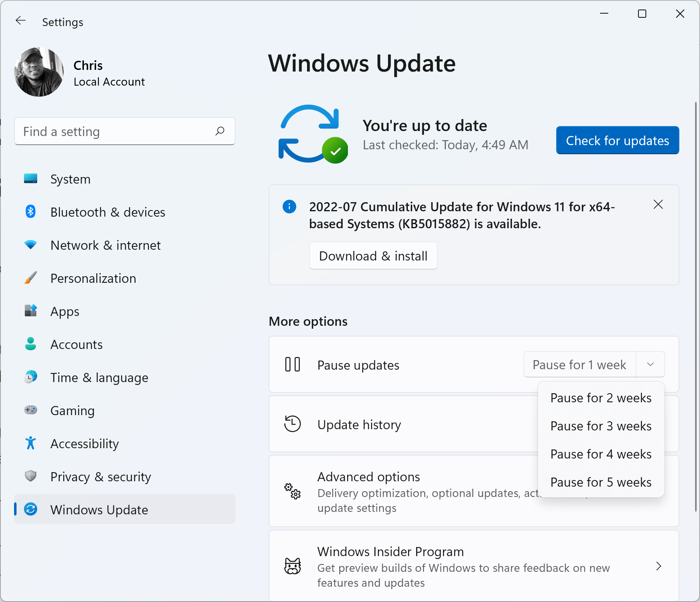Image resolution: width=700 pixels, height=602 pixels.
Task: Click the Network & internet wifi icon
Action: click(x=31, y=245)
